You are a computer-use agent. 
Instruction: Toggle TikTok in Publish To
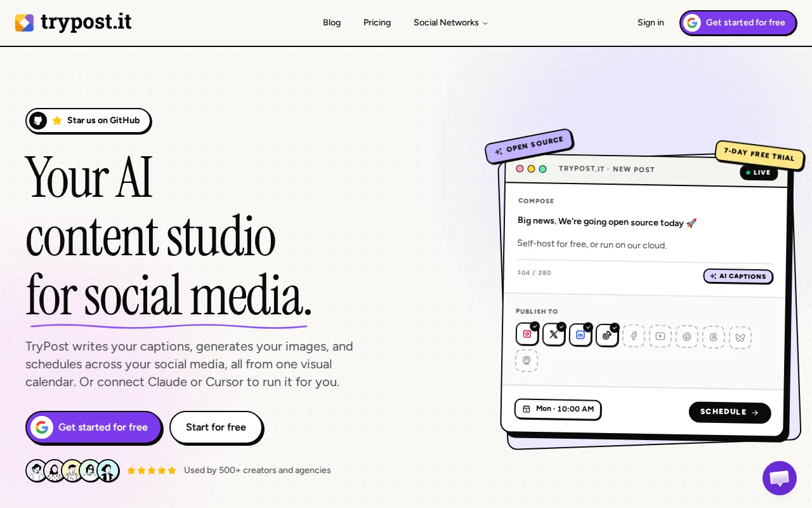[607, 335]
